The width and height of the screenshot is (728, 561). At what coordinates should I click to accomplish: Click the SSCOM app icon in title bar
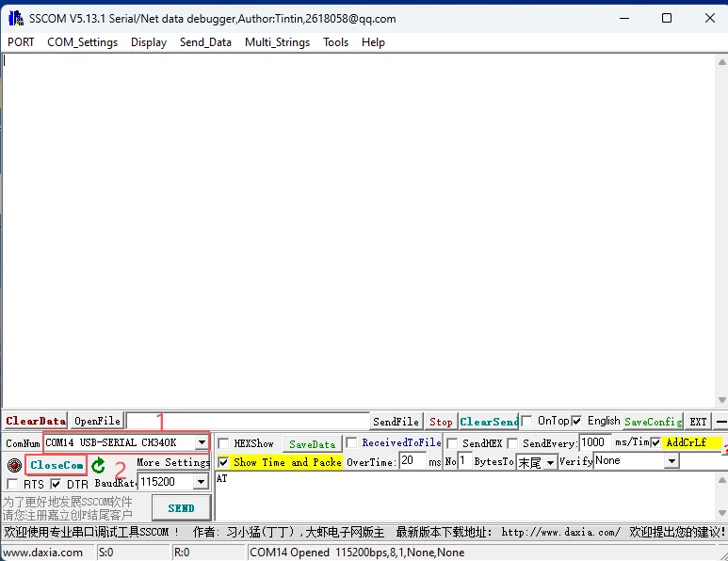(16, 18)
